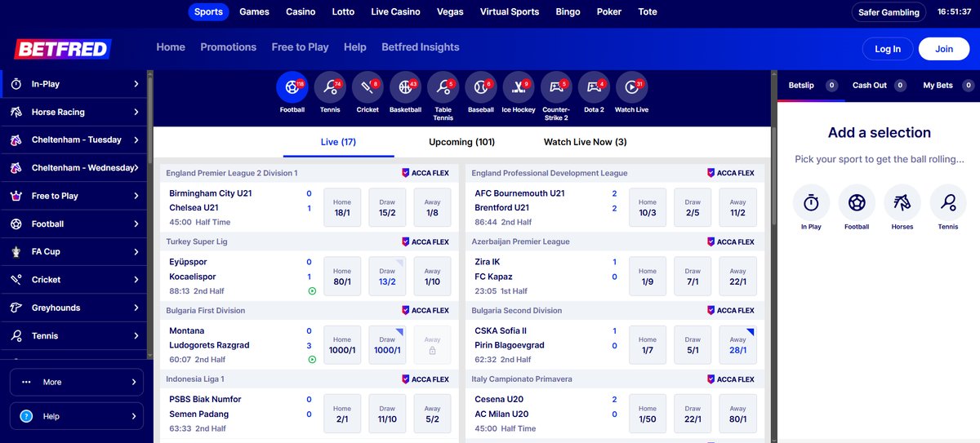The width and height of the screenshot is (980, 443).
Task: Select Home 18/1 odds for Birmingham City U21
Action: [342, 207]
